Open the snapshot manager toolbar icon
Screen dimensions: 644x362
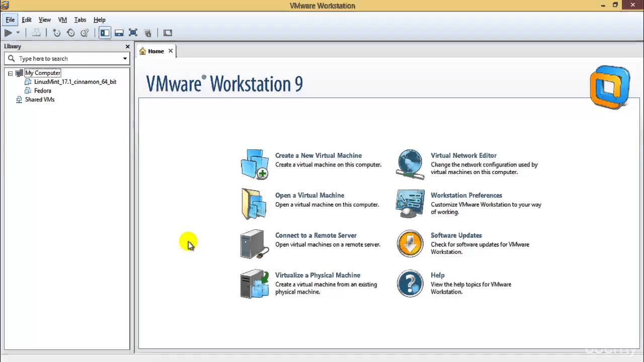click(85, 33)
